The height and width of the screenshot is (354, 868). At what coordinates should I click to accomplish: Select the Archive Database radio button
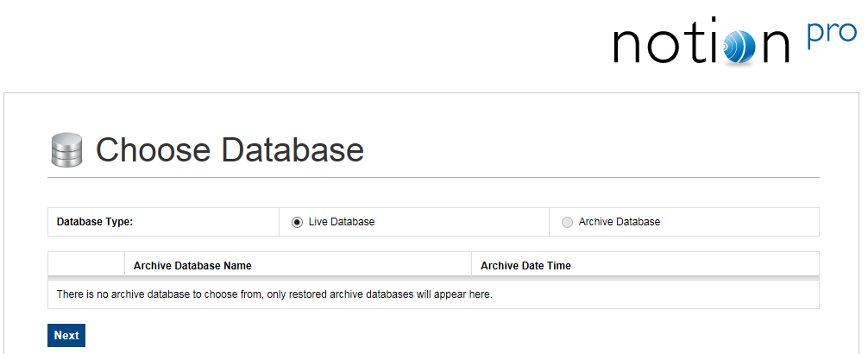pyautogui.click(x=567, y=222)
